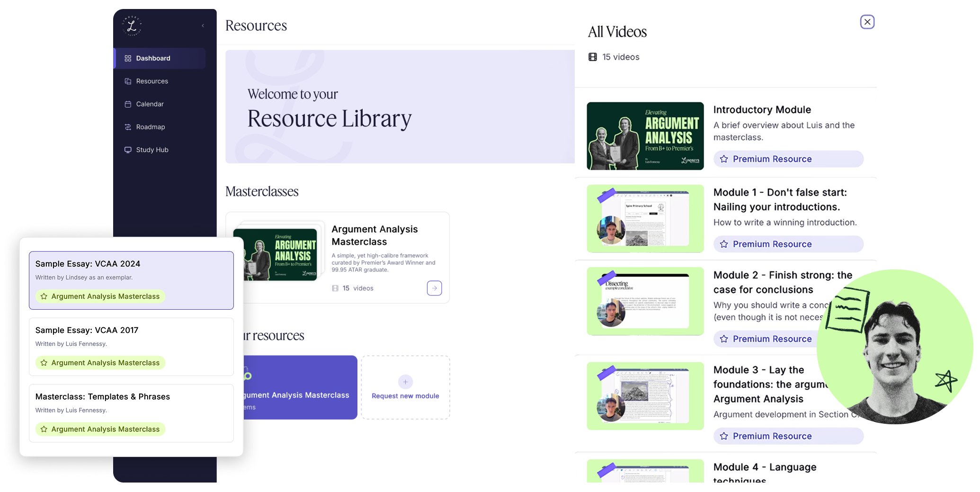Screen dimensions: 980x492
Task: Click star icon in Module 2 badge
Action: (x=724, y=339)
